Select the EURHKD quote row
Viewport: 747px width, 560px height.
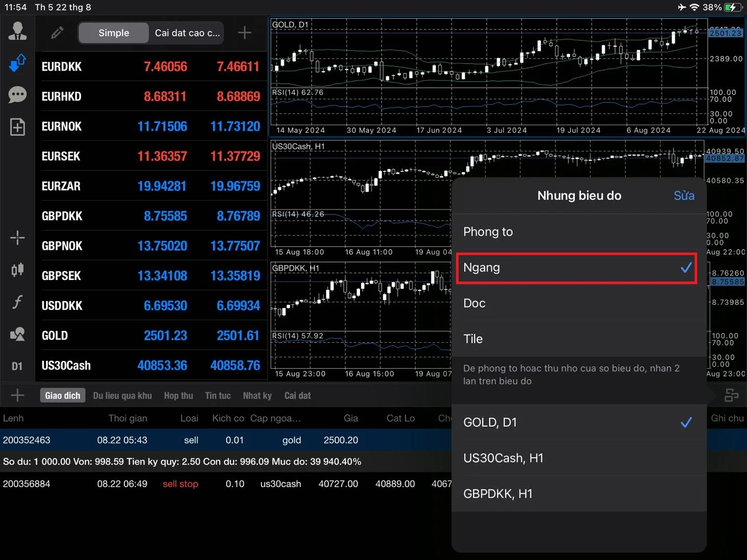151,96
